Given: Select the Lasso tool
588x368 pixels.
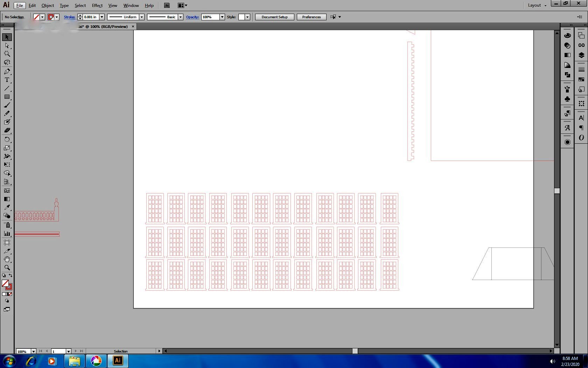Looking at the screenshot, I should click(7, 62).
